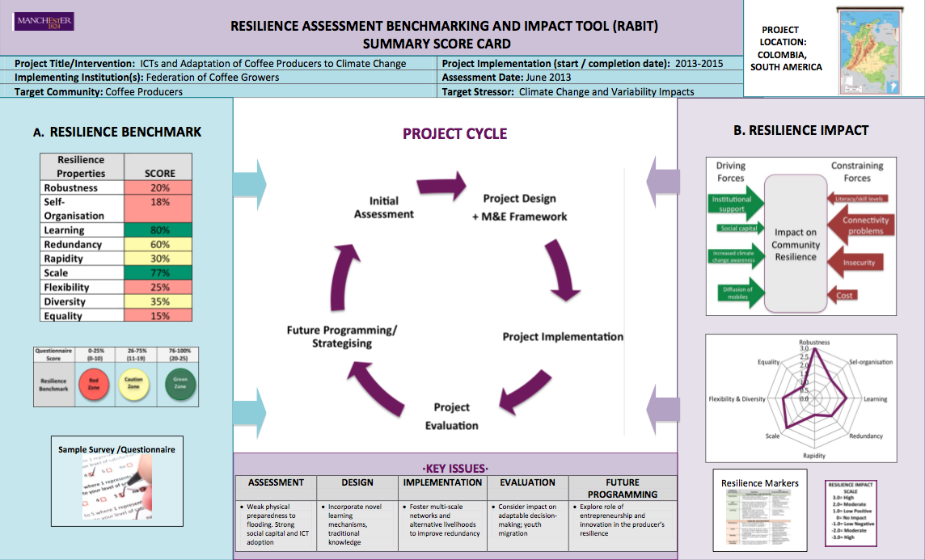Click the Assessment Date: June 2013 field
The image size is (925, 560).
506,78
